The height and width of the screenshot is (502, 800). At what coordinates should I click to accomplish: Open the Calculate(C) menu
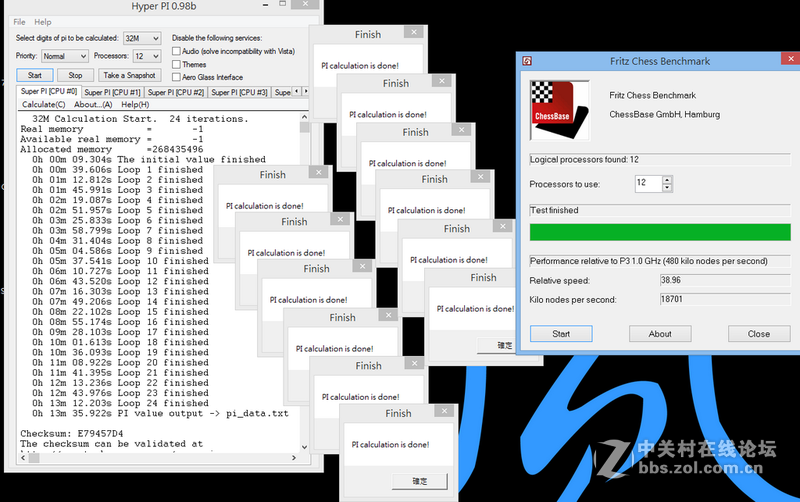click(44, 104)
